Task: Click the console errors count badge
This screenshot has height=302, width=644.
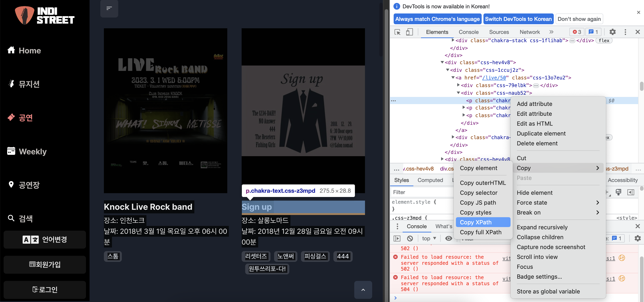Action: point(577,32)
